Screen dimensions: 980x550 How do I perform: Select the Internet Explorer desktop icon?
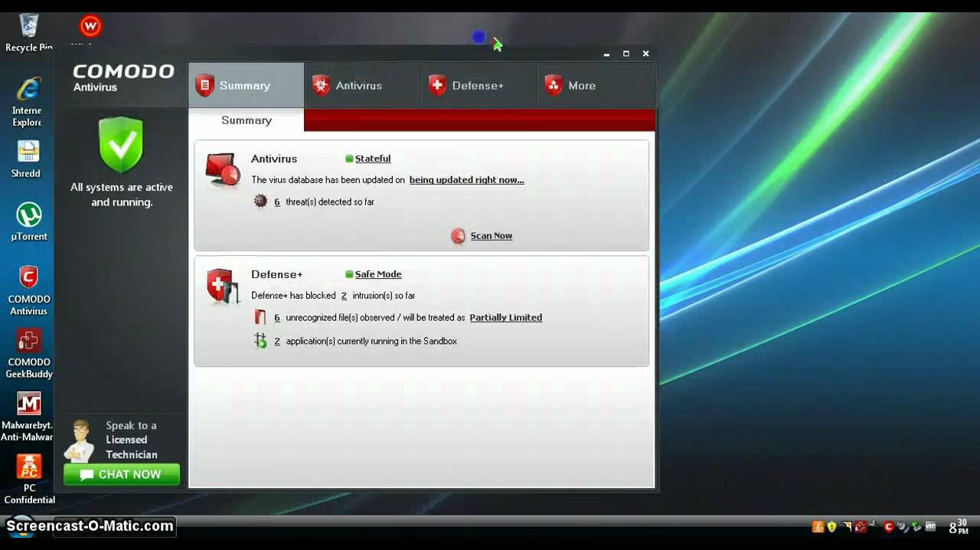28,102
